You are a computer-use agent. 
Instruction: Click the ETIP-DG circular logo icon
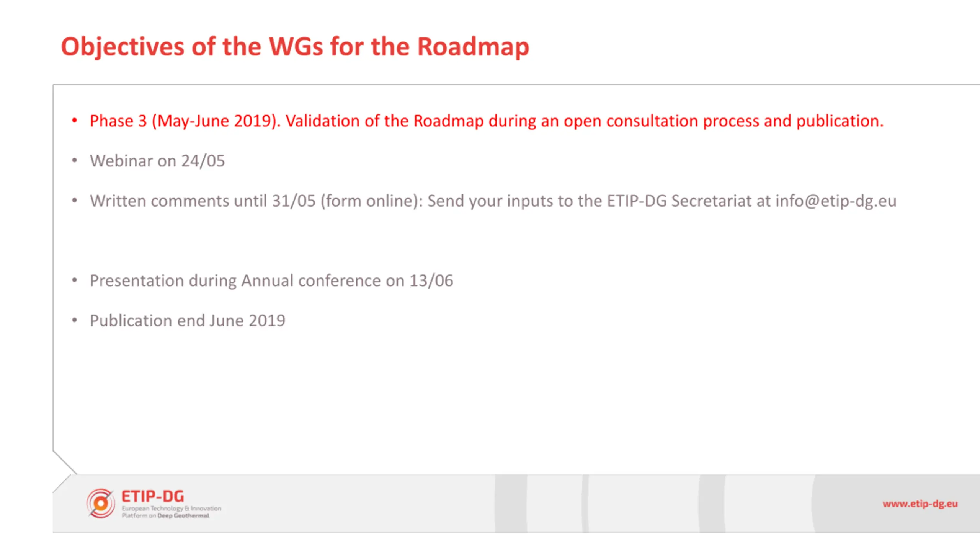pyautogui.click(x=101, y=504)
